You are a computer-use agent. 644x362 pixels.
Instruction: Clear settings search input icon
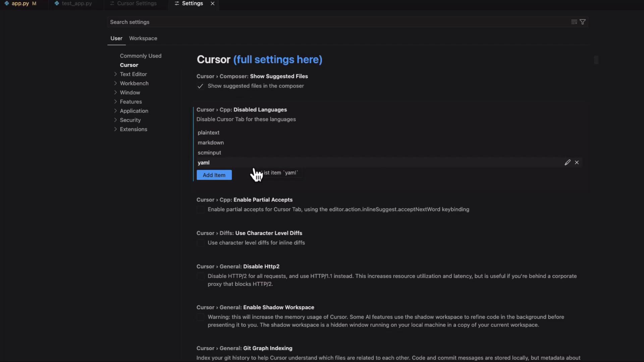click(574, 22)
